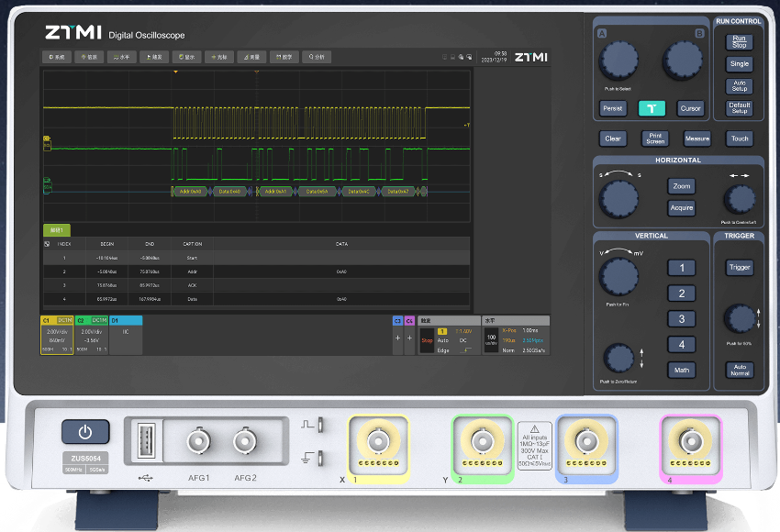Open the C1 channel settings box
Screen dimensions: 780x532
(x=57, y=337)
